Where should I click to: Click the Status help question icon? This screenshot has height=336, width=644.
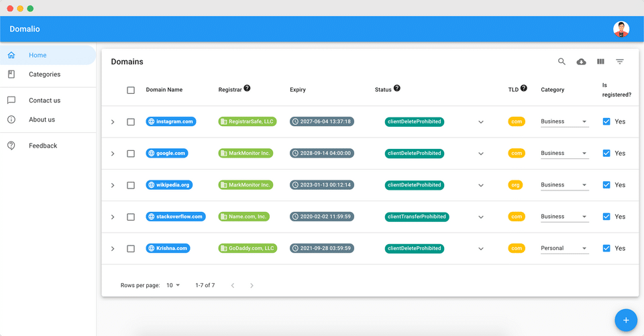(396, 88)
